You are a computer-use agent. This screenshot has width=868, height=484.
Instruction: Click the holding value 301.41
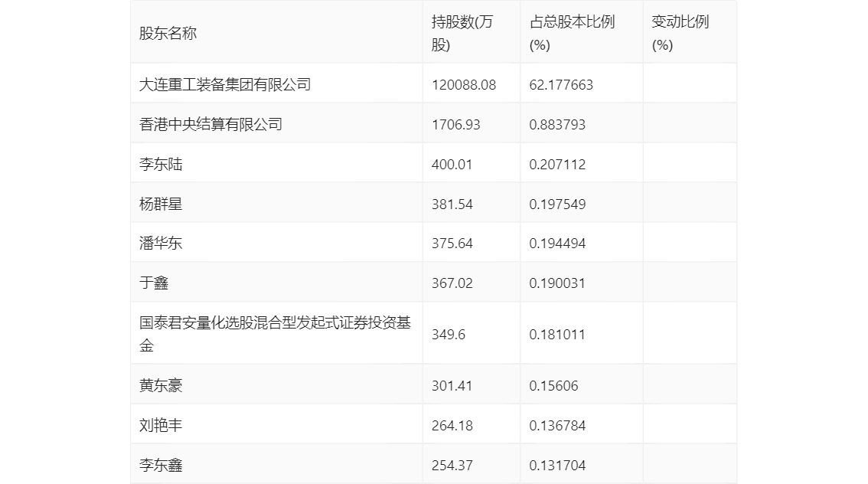452,386
